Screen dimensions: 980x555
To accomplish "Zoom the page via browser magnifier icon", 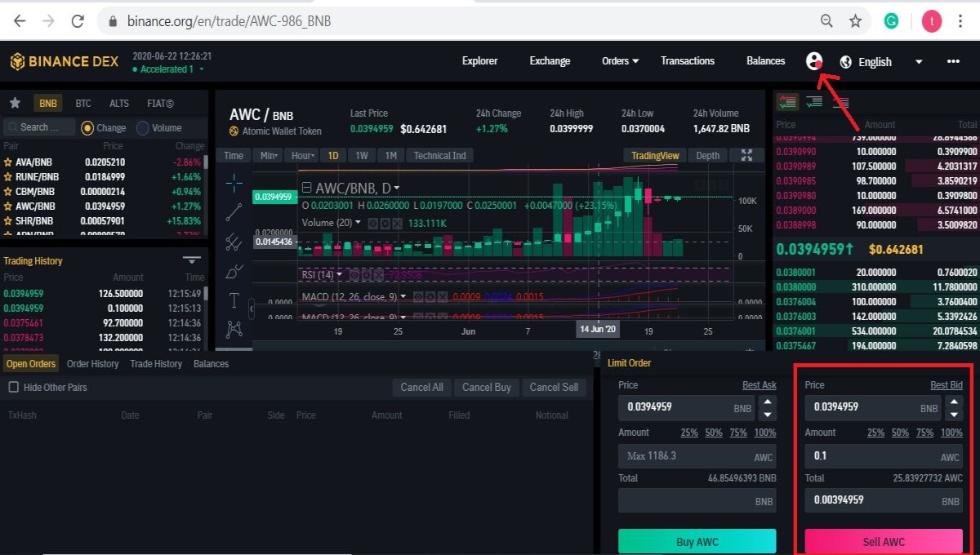I will coord(826,21).
